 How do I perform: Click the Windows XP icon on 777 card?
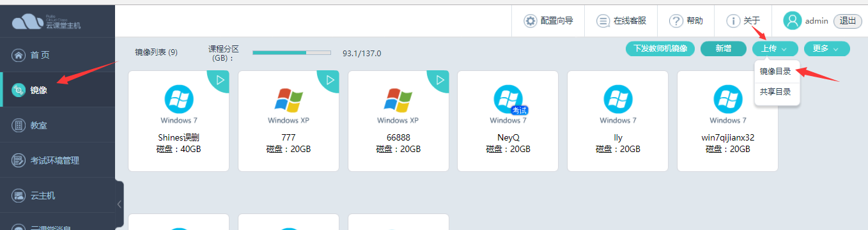pos(288,100)
